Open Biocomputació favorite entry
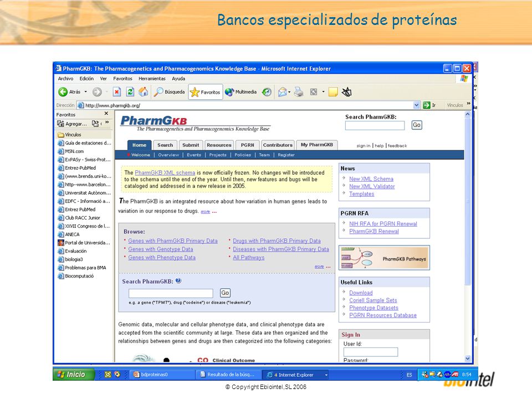 click(x=76, y=276)
